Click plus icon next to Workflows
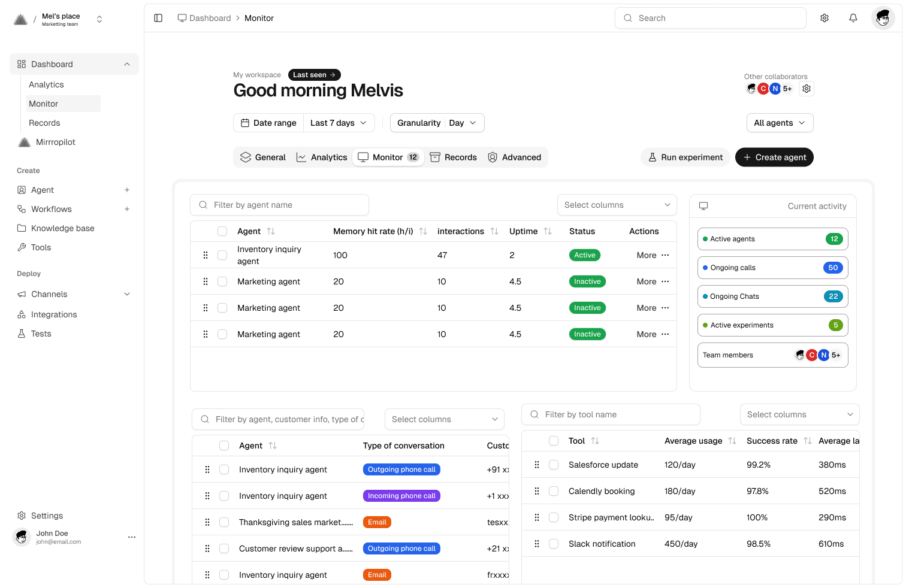906x588 pixels. (x=127, y=209)
